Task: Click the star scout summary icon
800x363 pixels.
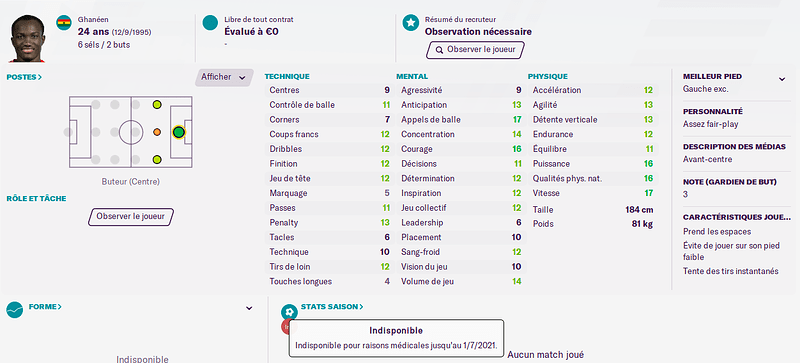Action: (410, 23)
